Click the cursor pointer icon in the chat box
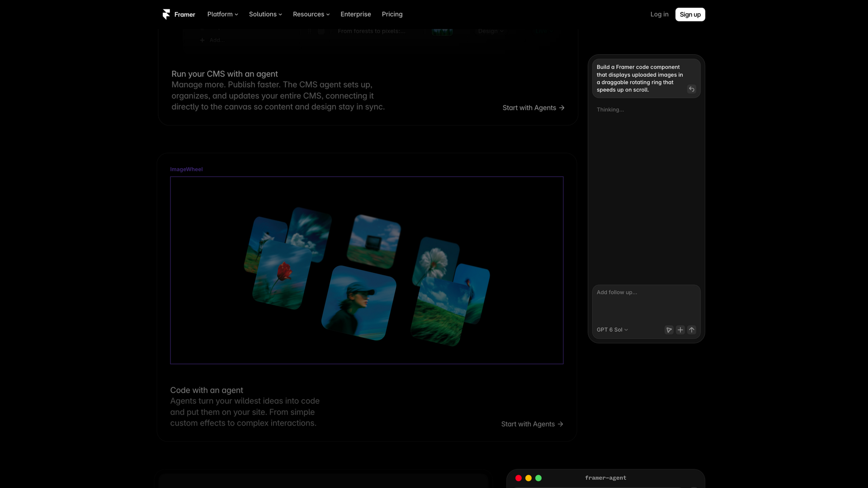This screenshot has width=868, height=488. click(x=669, y=330)
